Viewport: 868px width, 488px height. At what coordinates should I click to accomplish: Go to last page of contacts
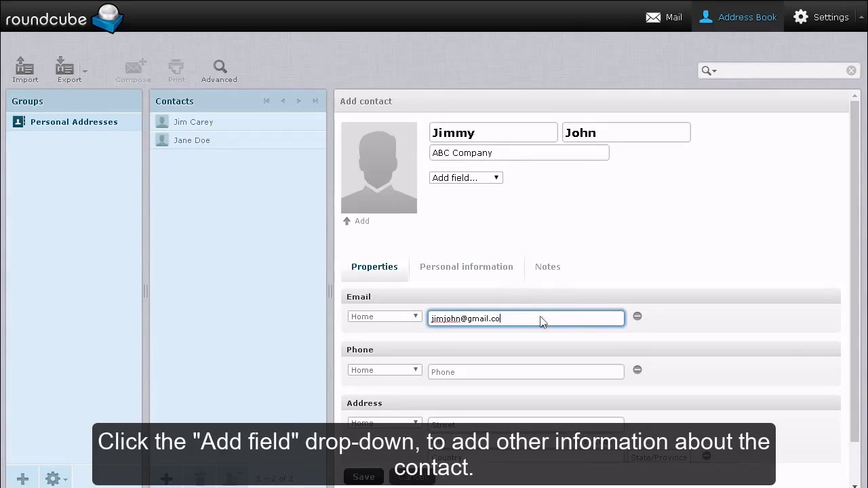[315, 101]
